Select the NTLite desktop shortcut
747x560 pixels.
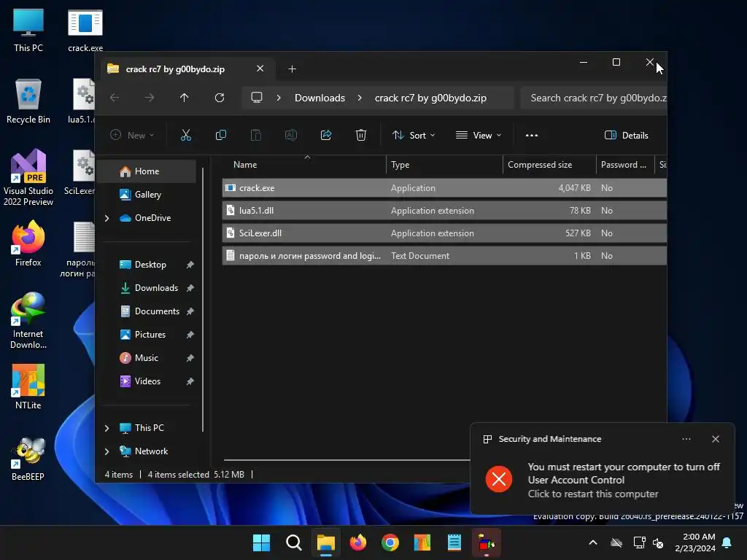click(28, 386)
